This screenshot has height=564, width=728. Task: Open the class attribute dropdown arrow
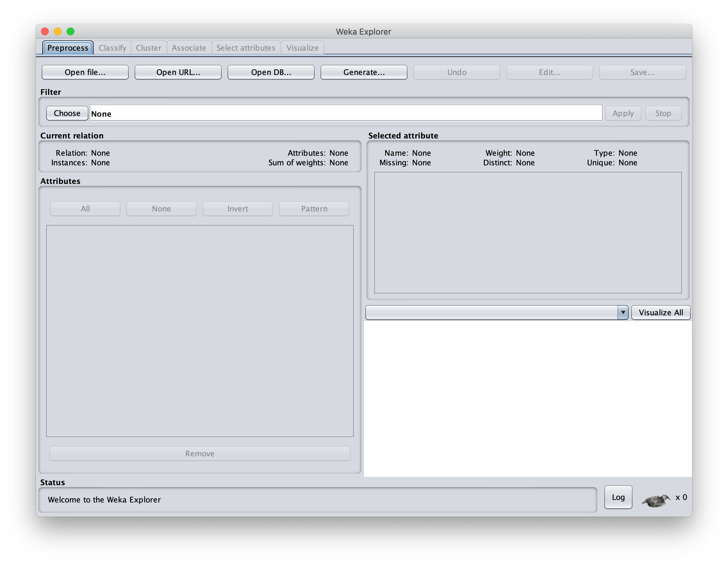click(623, 313)
